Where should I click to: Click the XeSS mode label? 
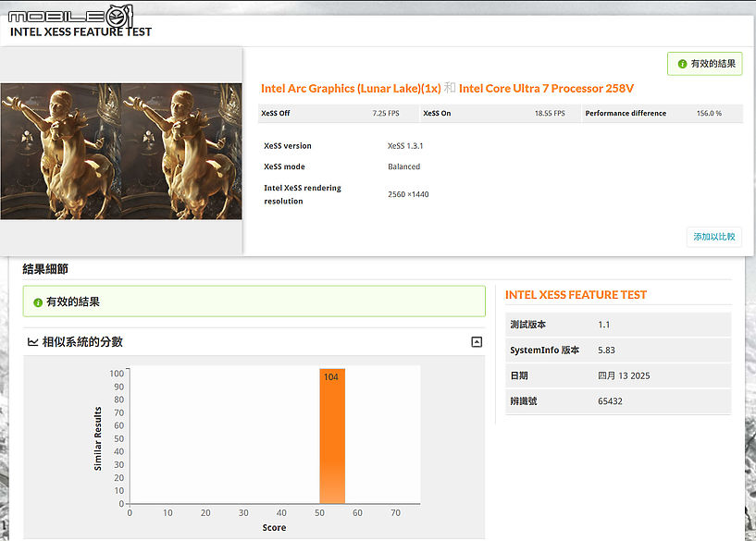coord(284,166)
